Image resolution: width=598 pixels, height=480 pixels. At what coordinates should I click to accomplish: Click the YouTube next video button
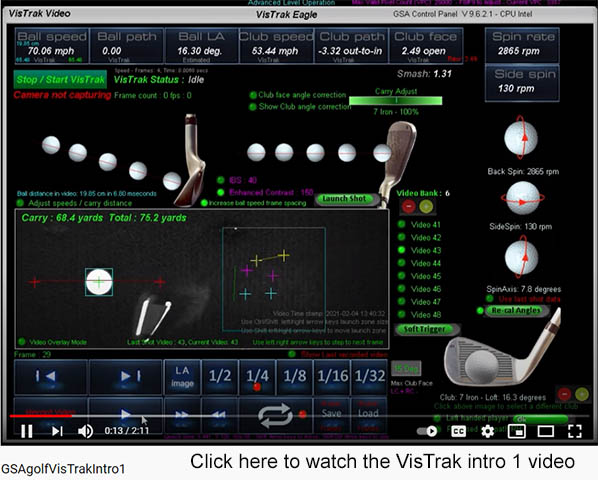pos(57,431)
